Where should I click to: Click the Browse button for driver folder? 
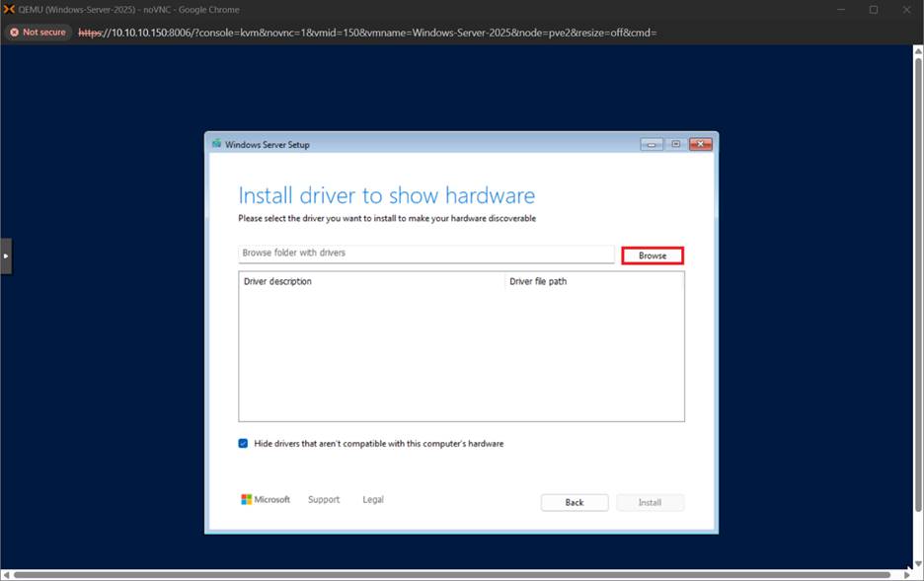point(652,255)
